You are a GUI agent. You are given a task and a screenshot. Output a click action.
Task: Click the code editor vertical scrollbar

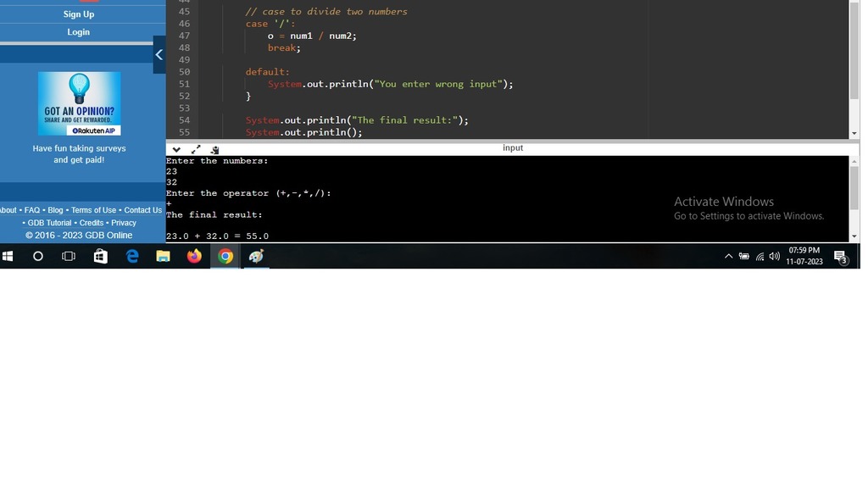click(854, 53)
